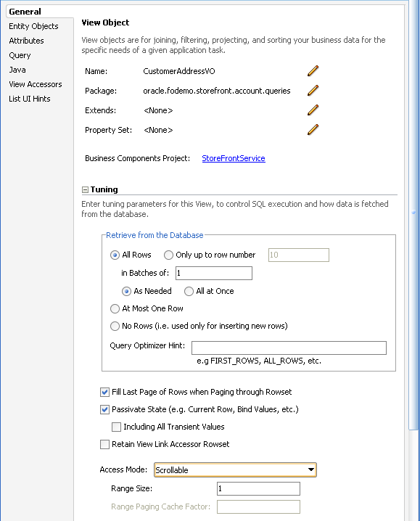The width and height of the screenshot is (420, 521).
Task: Click the CustomerAddressVO name value
Action: click(x=178, y=71)
